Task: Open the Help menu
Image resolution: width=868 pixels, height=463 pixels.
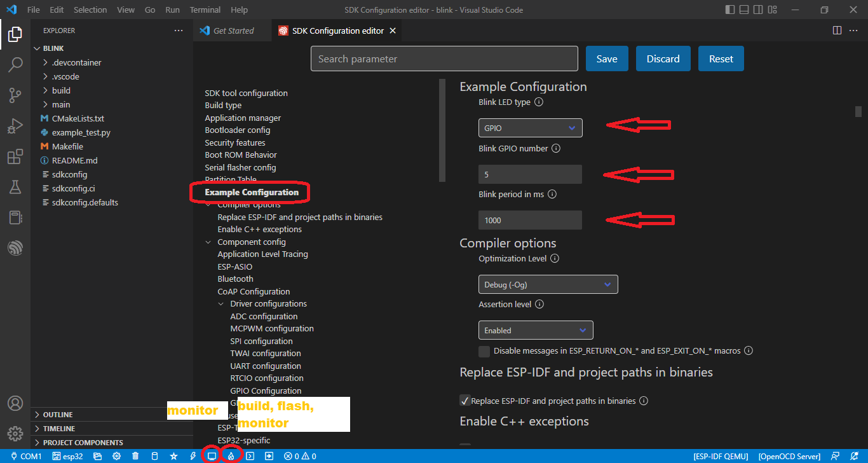Action: (240, 10)
